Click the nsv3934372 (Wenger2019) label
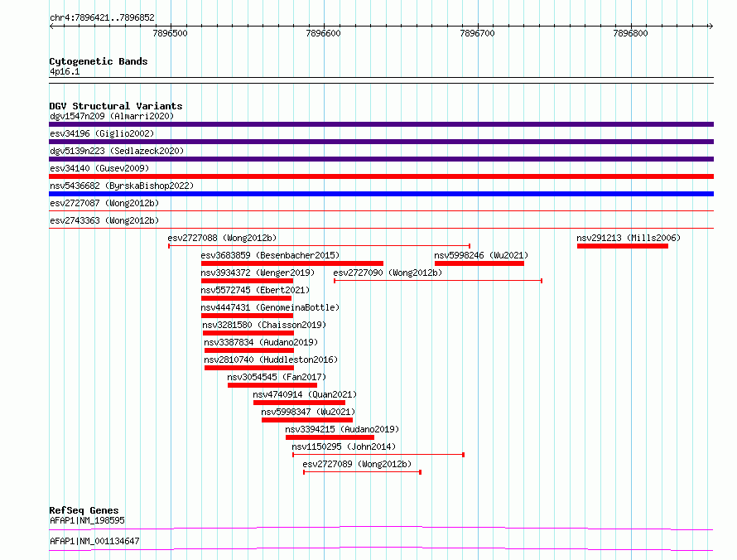The height and width of the screenshot is (560, 737). (x=258, y=273)
